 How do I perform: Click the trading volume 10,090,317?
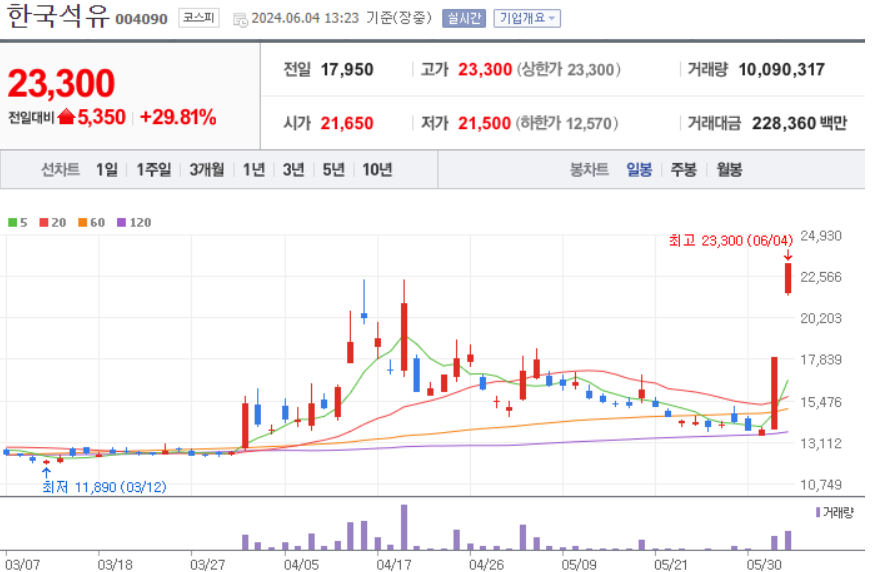click(x=781, y=70)
